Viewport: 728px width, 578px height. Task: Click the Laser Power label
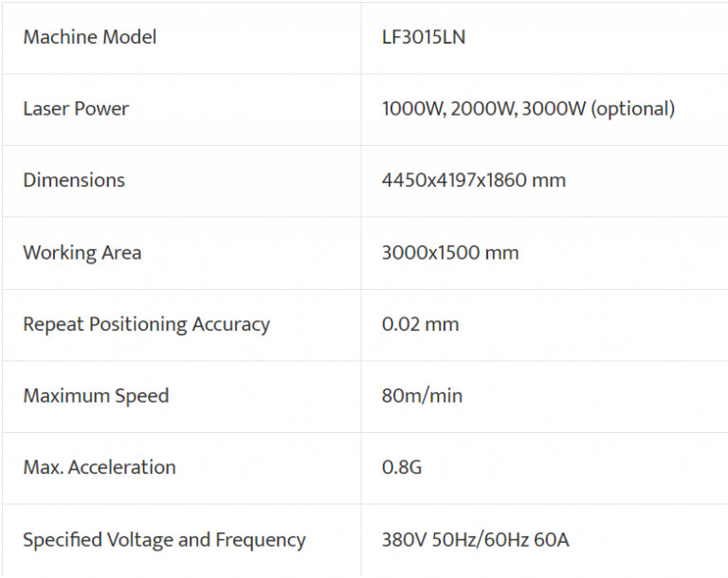[x=76, y=109]
